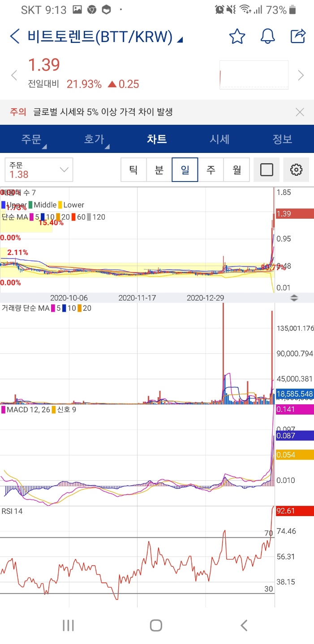Go to previous coin with left chevron
Viewport: 314px width, 644px height.
pyautogui.click(x=14, y=75)
